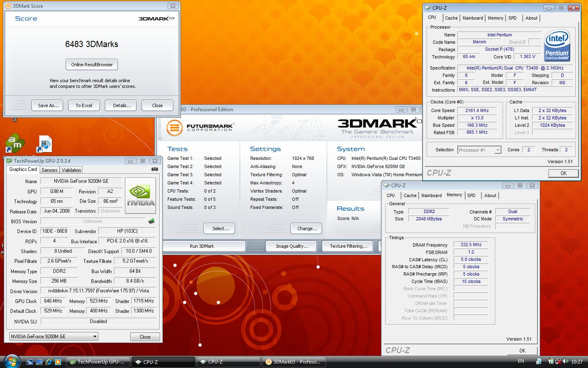Click the 3DMark Score title bar icon
This screenshot has height=368, width=588.
8,6
